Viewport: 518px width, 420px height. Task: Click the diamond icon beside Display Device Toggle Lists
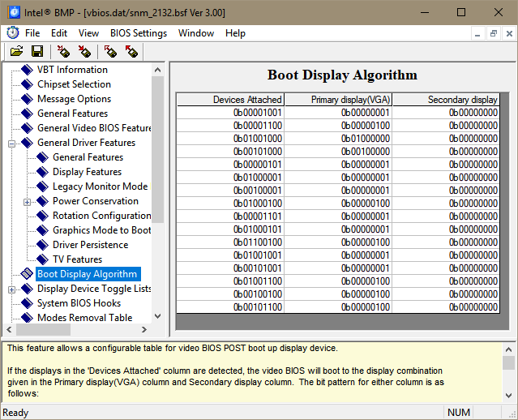click(x=27, y=289)
